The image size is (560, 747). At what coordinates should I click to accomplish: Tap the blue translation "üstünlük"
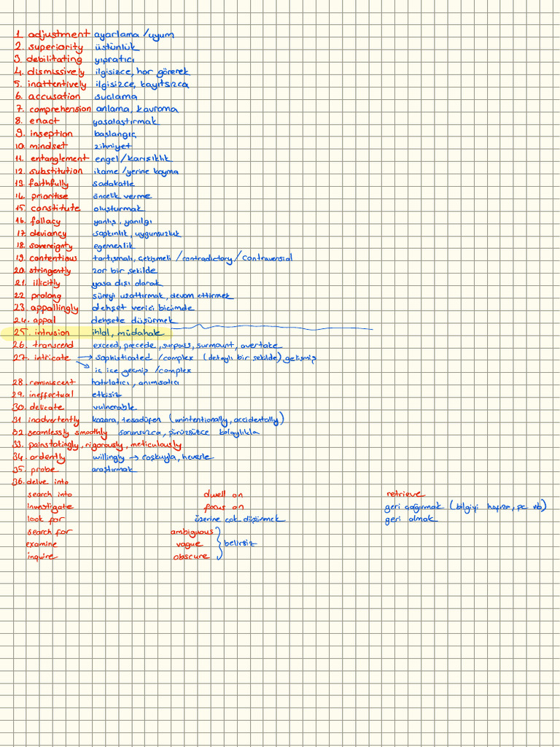click(x=117, y=47)
